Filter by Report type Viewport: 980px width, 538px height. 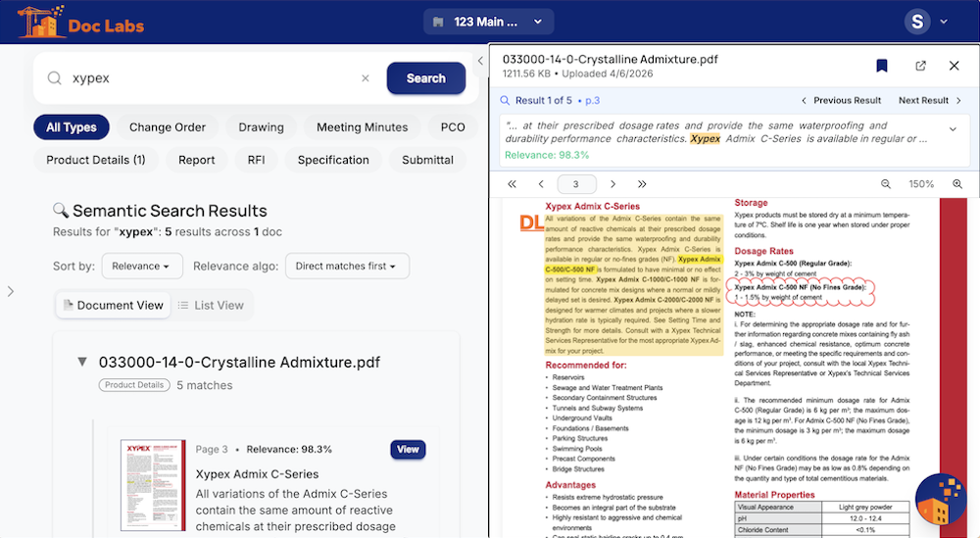point(196,160)
